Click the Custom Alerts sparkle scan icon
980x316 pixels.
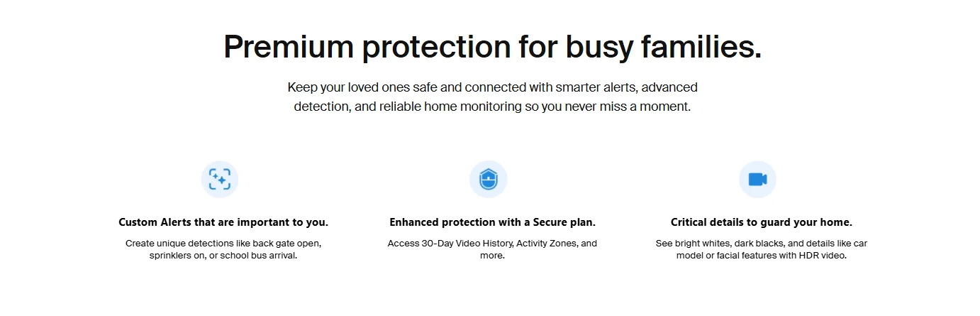pos(220,180)
